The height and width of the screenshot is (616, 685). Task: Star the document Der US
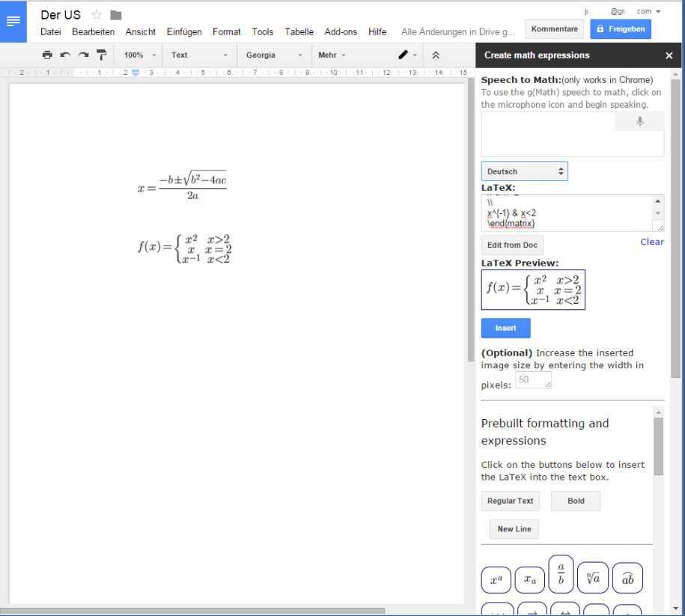(x=95, y=13)
